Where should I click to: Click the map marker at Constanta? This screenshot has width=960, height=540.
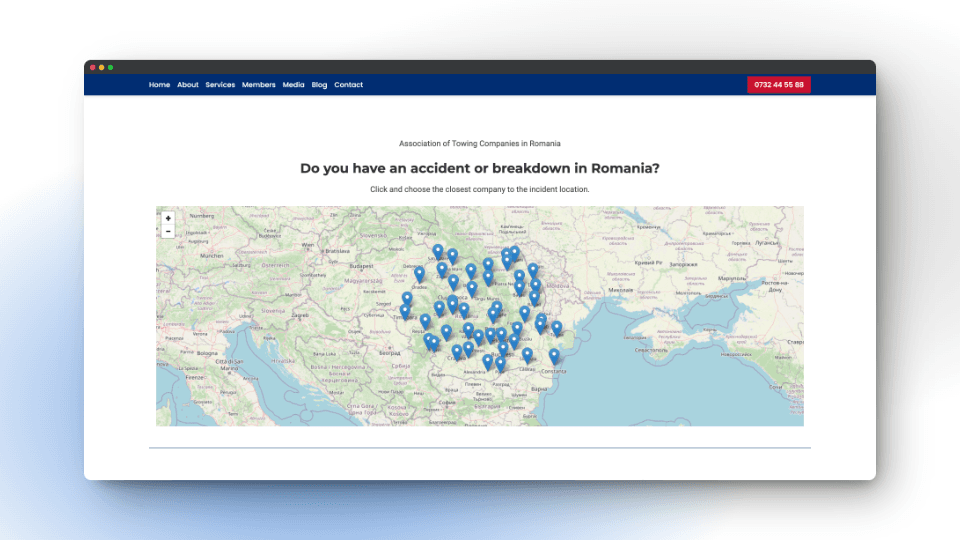554,355
